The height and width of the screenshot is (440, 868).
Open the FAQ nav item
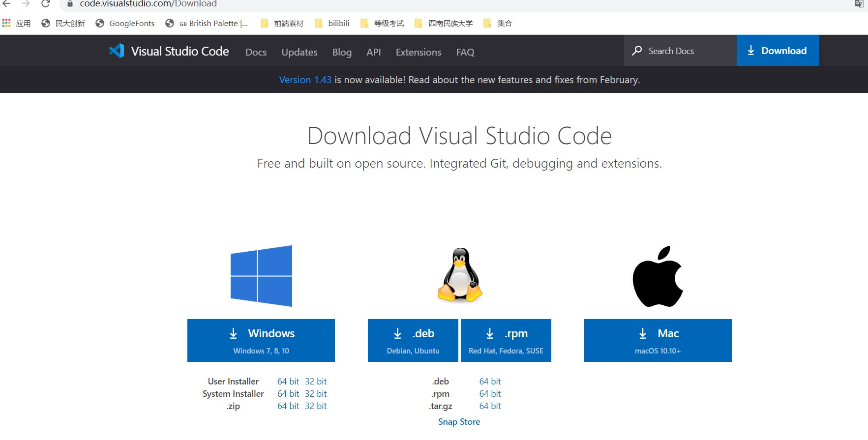[x=465, y=52]
